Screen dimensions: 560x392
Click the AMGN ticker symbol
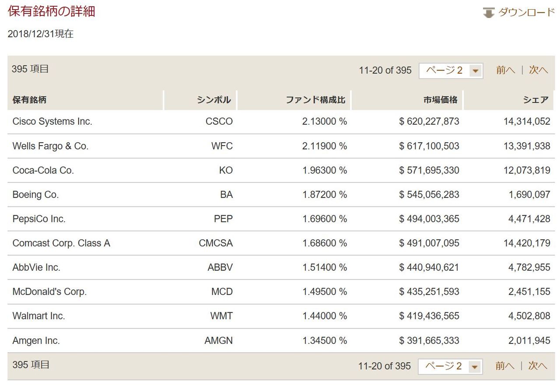218,341
